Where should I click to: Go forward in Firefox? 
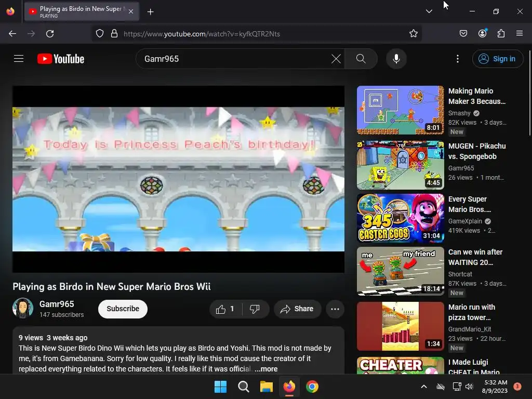point(31,34)
